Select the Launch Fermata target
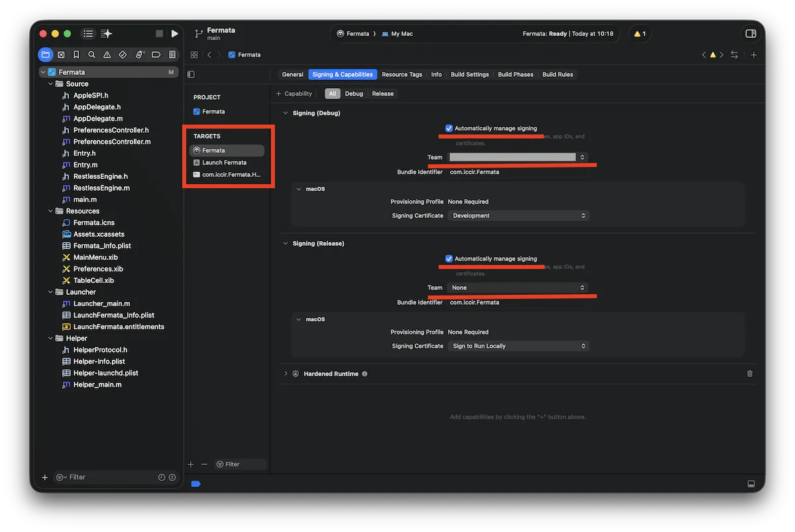Screen dimensions: 795x532 click(224, 163)
